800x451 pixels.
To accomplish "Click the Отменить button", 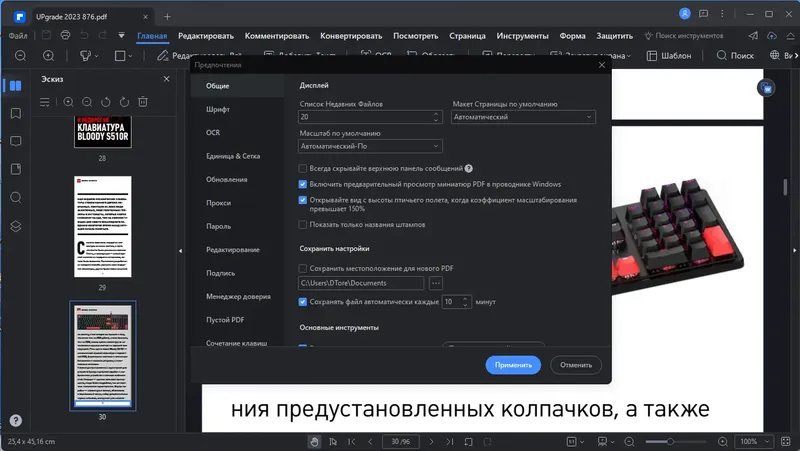I will tap(576, 365).
